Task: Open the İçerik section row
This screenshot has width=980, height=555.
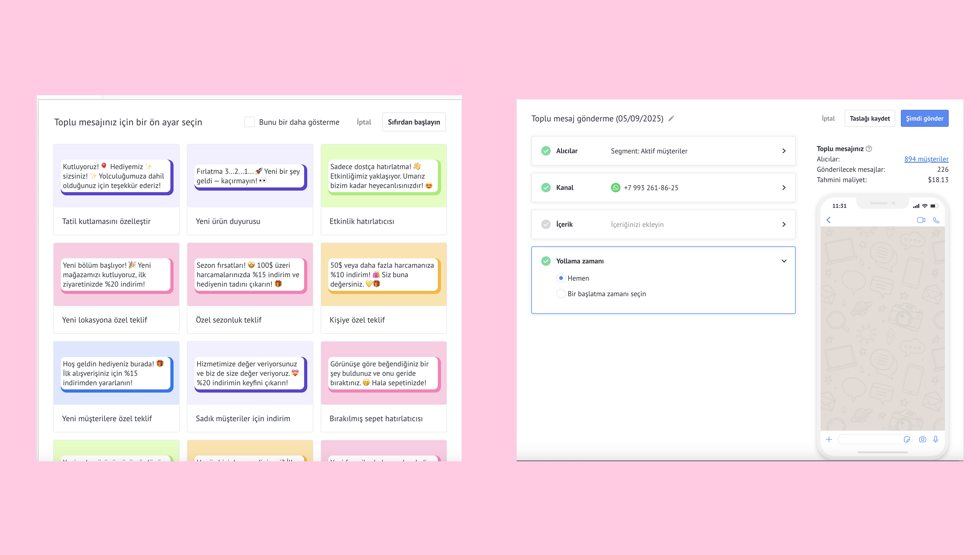Action: coord(663,225)
